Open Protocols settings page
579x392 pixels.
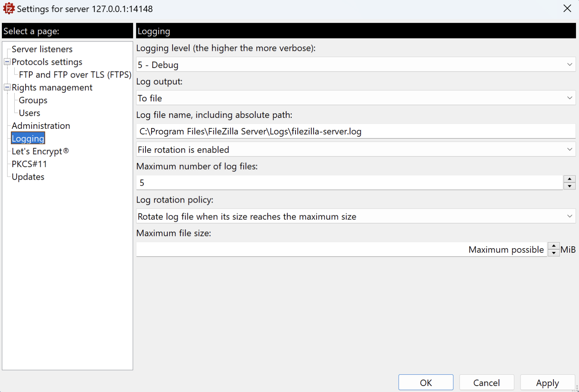click(x=47, y=62)
